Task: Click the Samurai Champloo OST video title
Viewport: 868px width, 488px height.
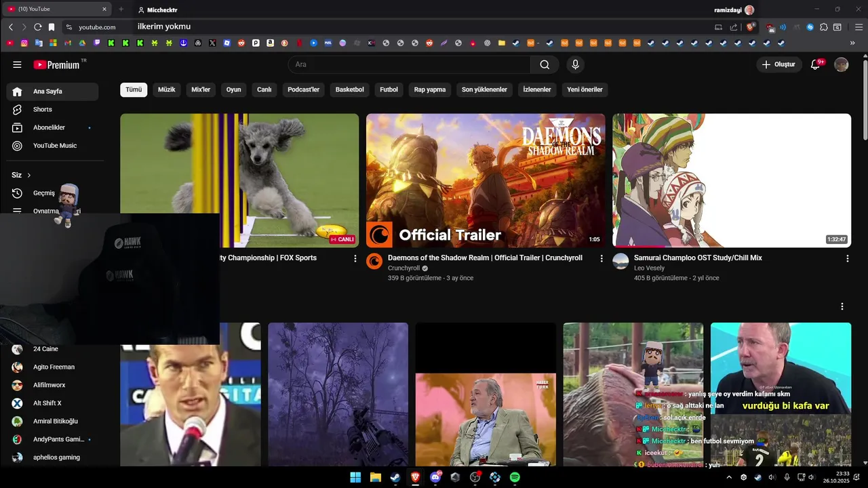Action: click(x=698, y=258)
